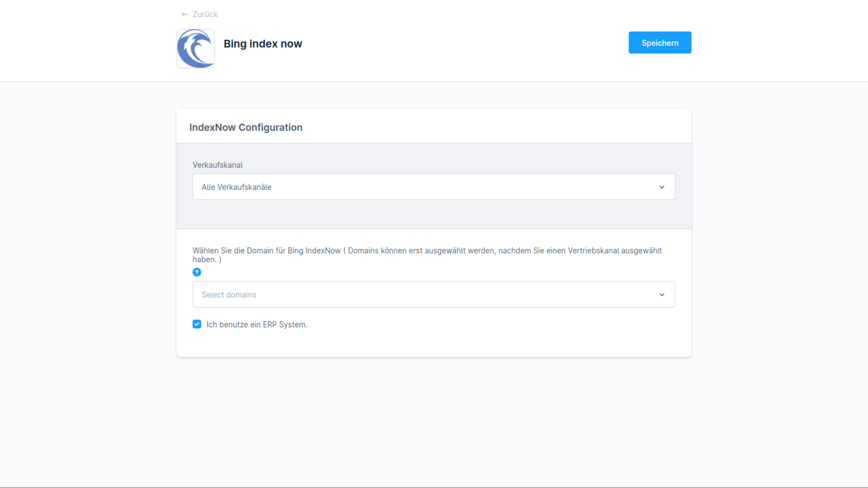Click the white checkmark inside the ERP checkbox
Image resolution: width=868 pixels, height=488 pixels.
coord(197,324)
